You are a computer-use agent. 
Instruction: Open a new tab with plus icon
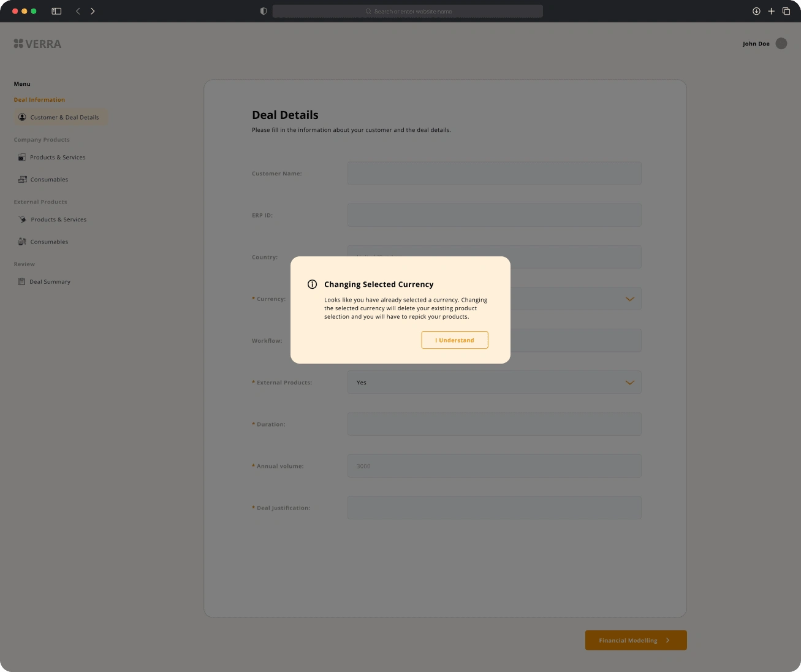[x=771, y=11]
